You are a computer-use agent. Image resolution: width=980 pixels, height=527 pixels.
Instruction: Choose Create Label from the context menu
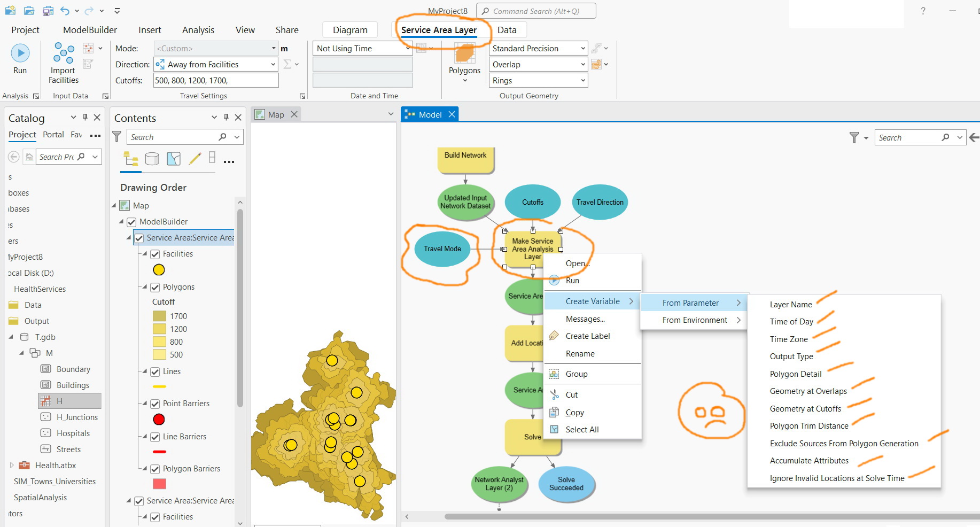point(587,336)
